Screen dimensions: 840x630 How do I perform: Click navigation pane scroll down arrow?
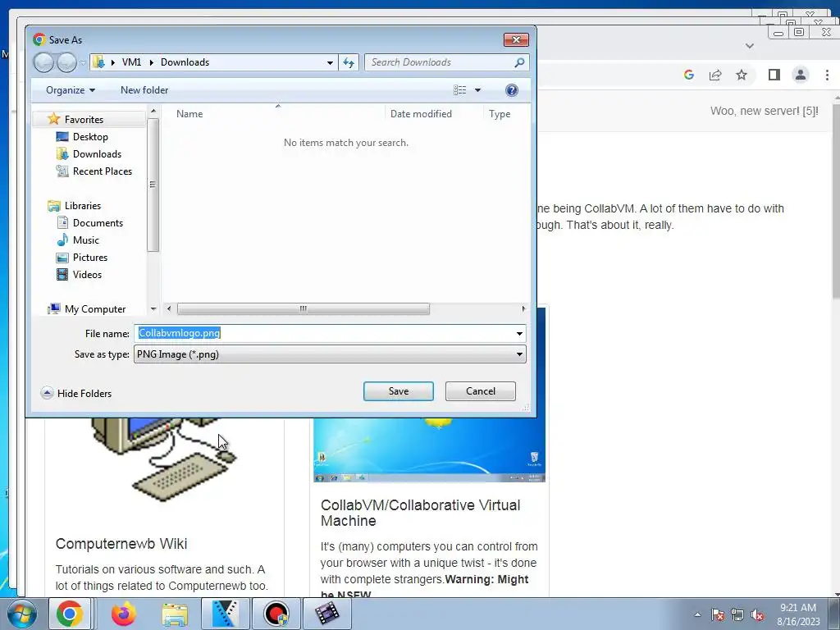point(153,308)
